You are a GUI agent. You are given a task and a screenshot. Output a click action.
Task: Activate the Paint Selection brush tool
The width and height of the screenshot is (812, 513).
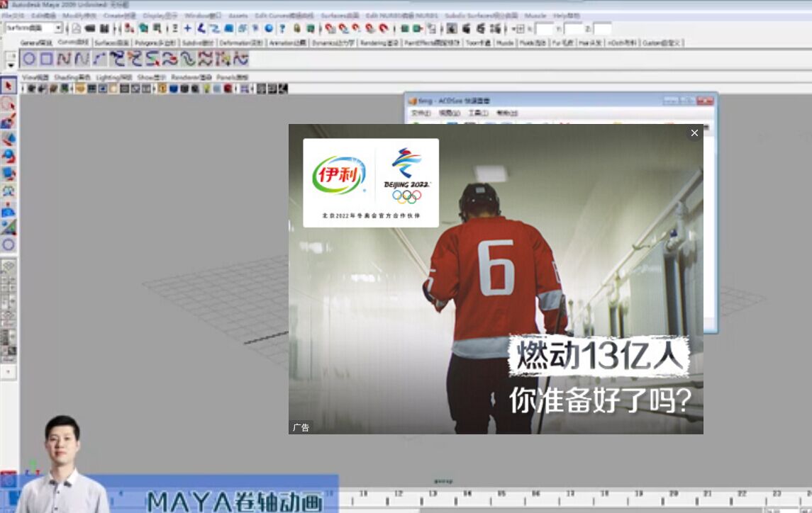(x=9, y=121)
